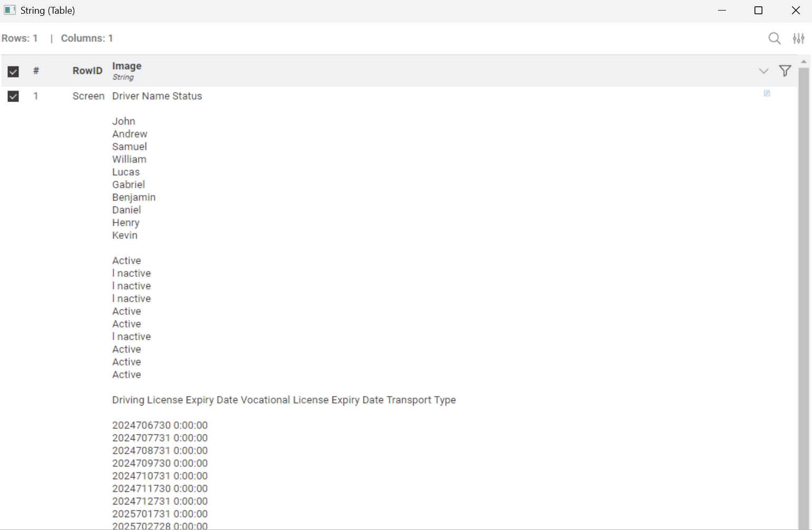The width and height of the screenshot is (812, 530).
Task: Click the # column header
Action: (x=36, y=71)
